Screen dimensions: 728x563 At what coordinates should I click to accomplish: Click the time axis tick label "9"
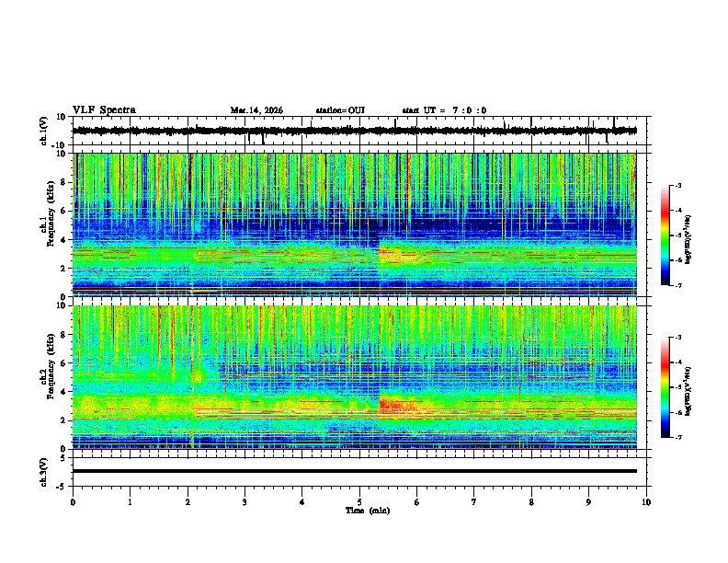pos(588,502)
